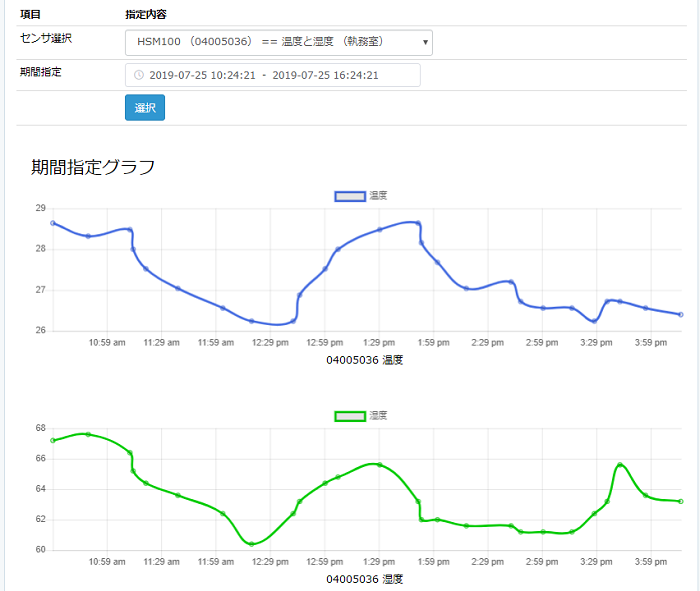The height and width of the screenshot is (591, 700).
Task: Click the lowest humidity point near 12:29 pm
Action: click(x=252, y=544)
